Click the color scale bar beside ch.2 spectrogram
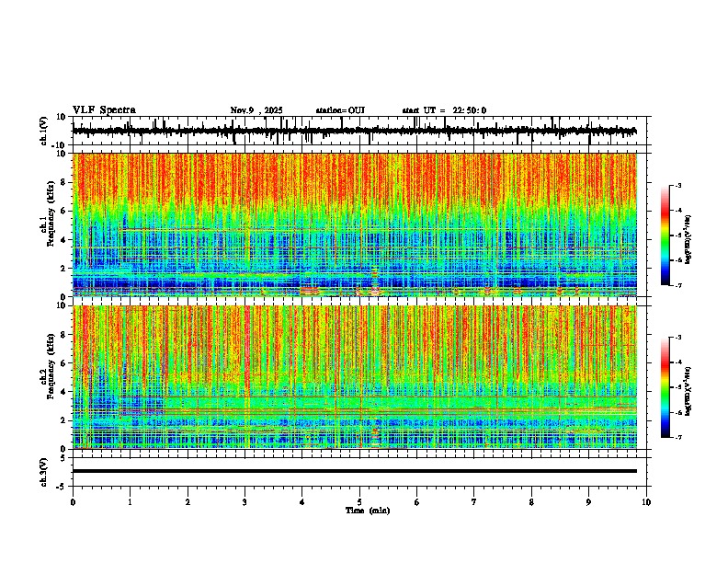The width and height of the screenshot is (728, 563). 665,387
